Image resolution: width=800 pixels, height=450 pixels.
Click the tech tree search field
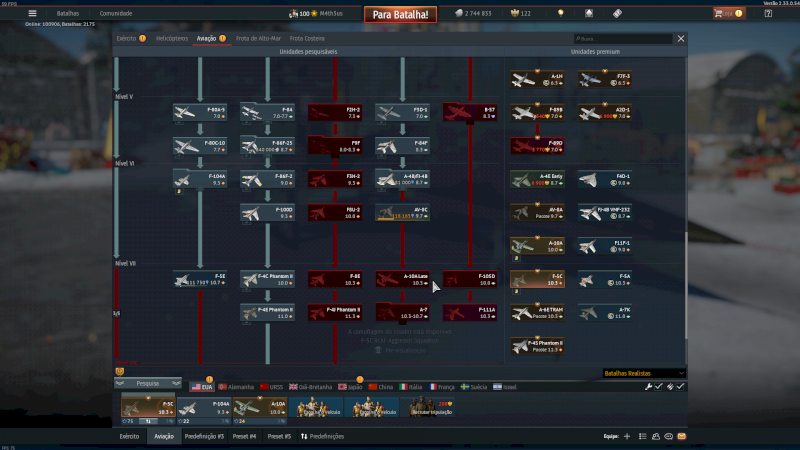pyautogui.click(x=622, y=38)
